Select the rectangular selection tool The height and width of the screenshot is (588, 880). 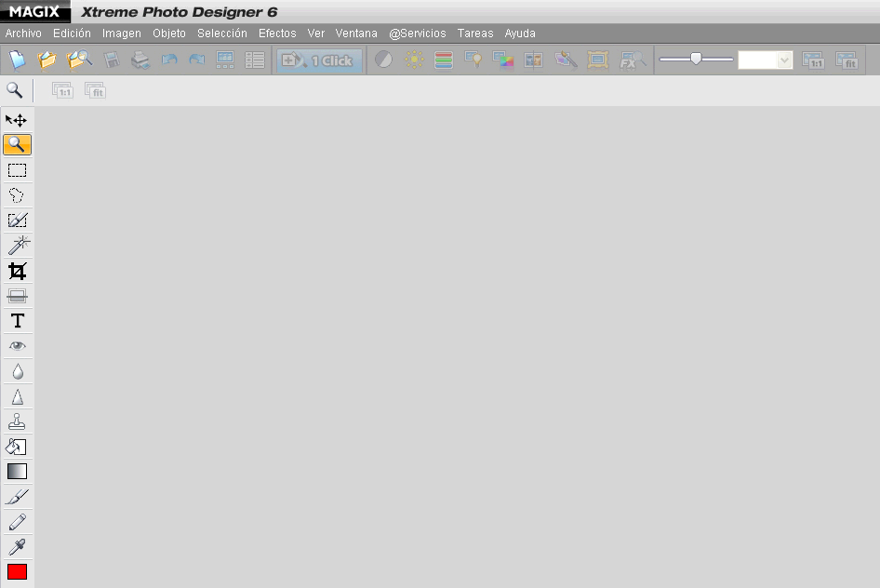17,170
